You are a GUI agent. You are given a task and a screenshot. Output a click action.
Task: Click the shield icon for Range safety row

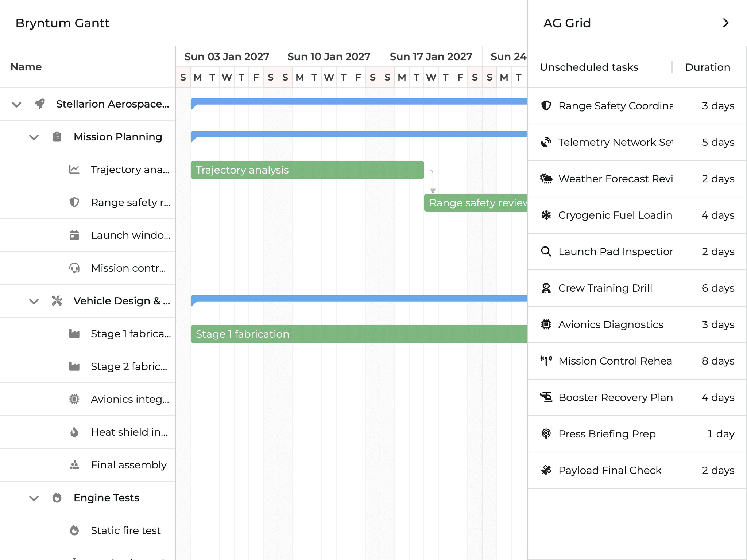tap(74, 202)
